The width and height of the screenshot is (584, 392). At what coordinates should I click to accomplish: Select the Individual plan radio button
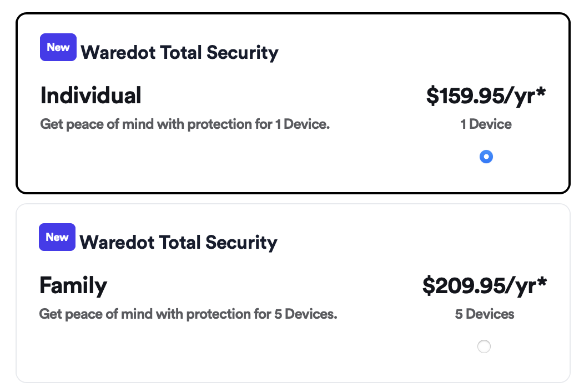click(486, 157)
